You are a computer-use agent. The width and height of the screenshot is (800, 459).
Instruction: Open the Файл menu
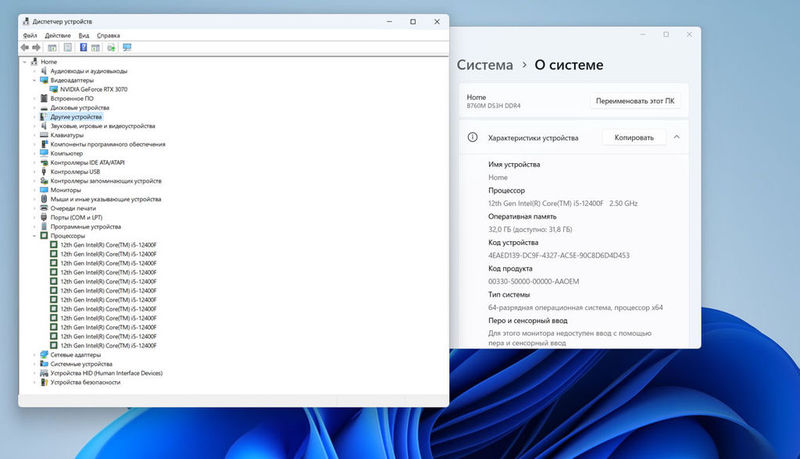point(30,35)
